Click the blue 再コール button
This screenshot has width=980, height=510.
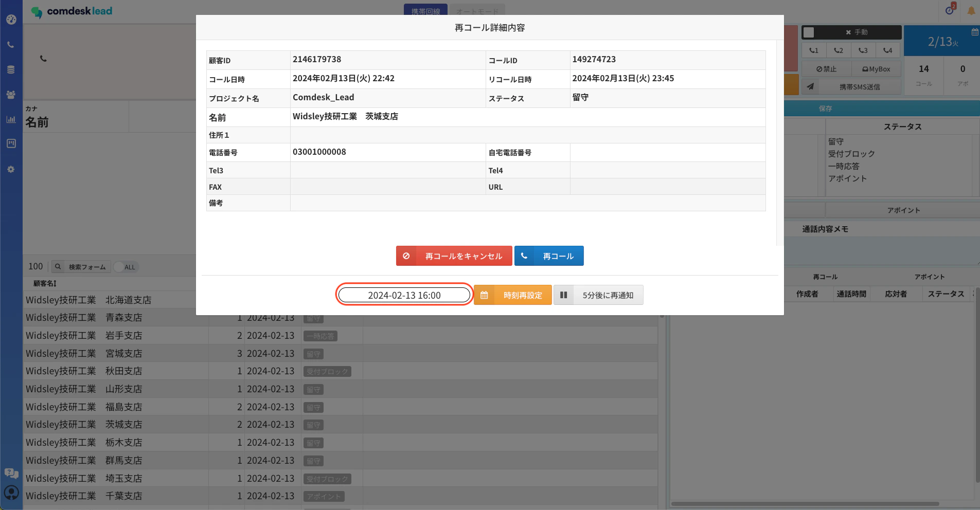pyautogui.click(x=549, y=256)
